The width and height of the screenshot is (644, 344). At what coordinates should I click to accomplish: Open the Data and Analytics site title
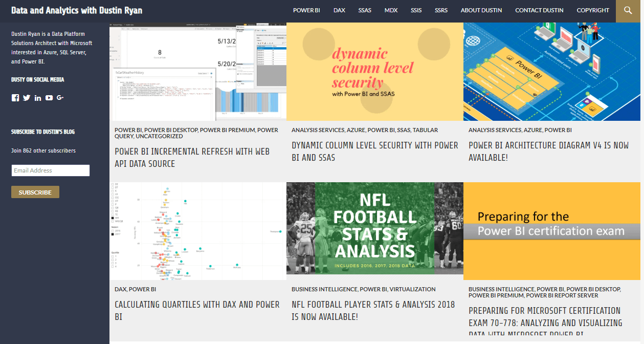coord(77,10)
